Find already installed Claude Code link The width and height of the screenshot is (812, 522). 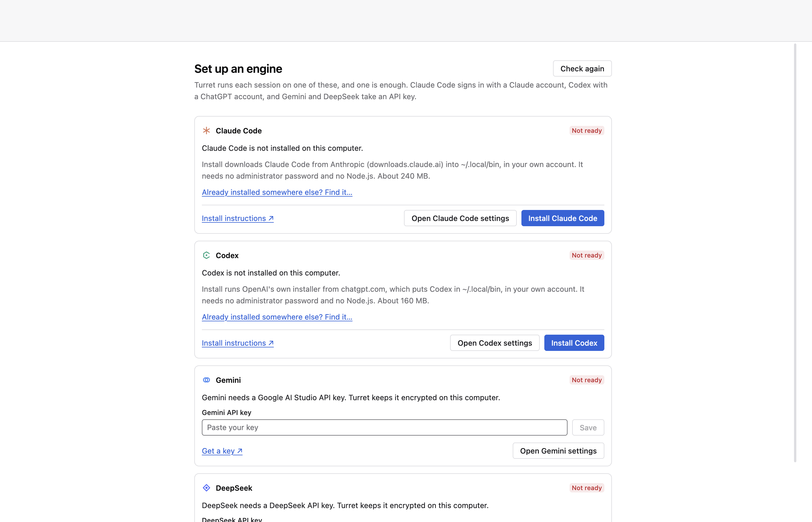click(x=277, y=192)
